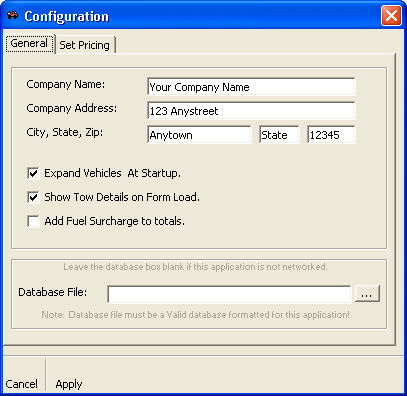Uncheck Show Tow Details on Form Load

coord(33,197)
